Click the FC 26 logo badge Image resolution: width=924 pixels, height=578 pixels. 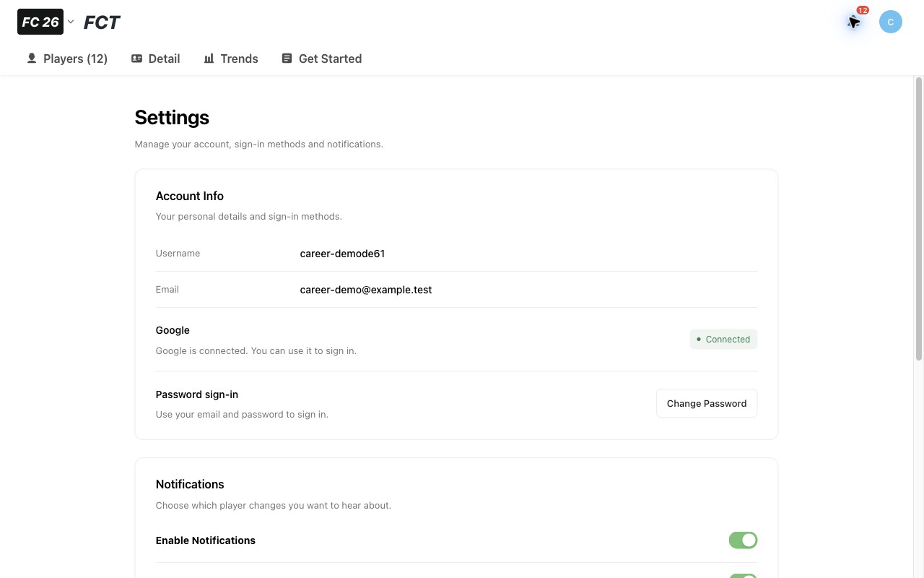pos(40,22)
